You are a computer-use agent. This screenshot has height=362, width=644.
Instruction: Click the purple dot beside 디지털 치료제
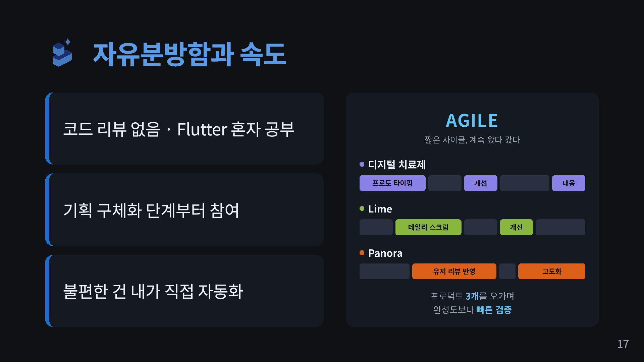click(x=362, y=164)
